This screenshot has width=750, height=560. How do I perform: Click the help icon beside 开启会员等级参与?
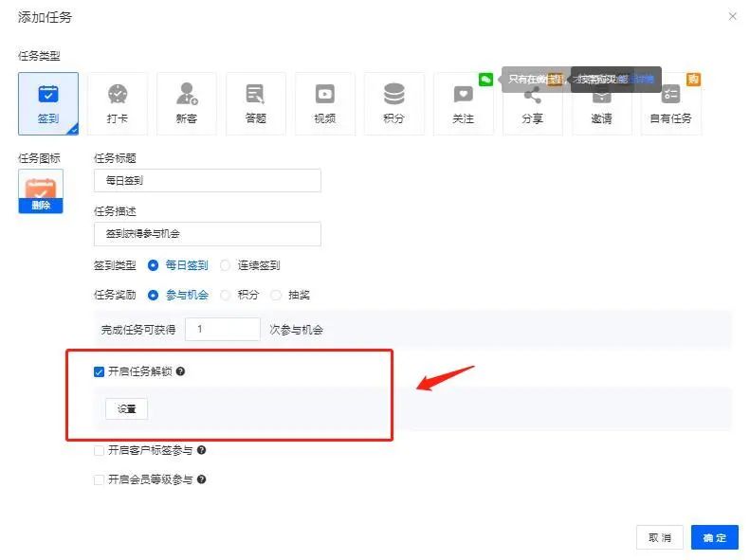(201, 479)
